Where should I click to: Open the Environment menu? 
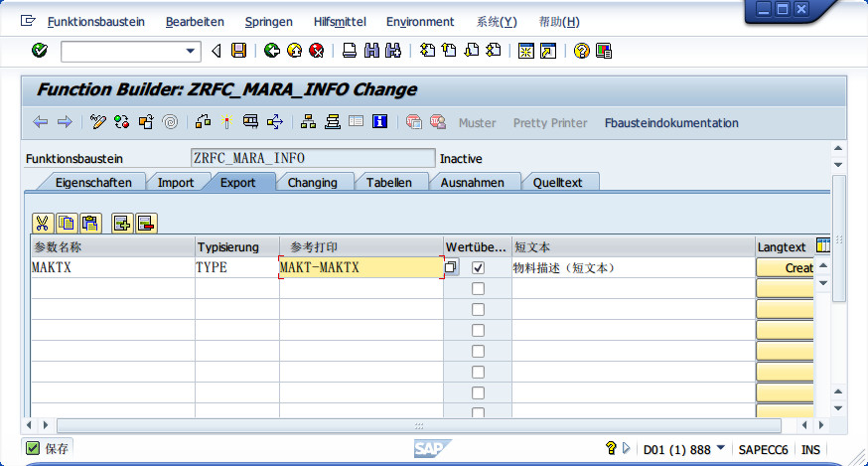[420, 22]
